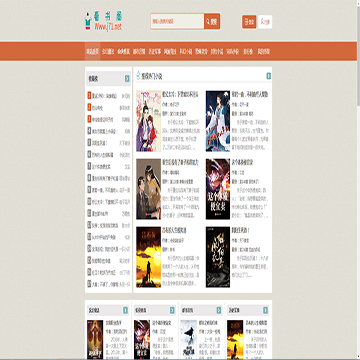Click the teal arrow on ranking sidebar header
Image resolution: width=360 pixels, height=360 pixels.
(127, 79)
